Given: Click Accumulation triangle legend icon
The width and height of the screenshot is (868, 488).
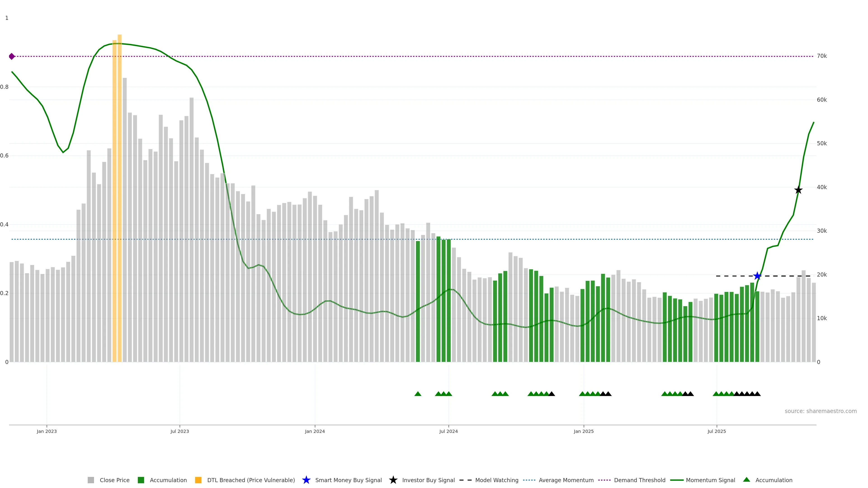Looking at the screenshot, I should (746, 480).
